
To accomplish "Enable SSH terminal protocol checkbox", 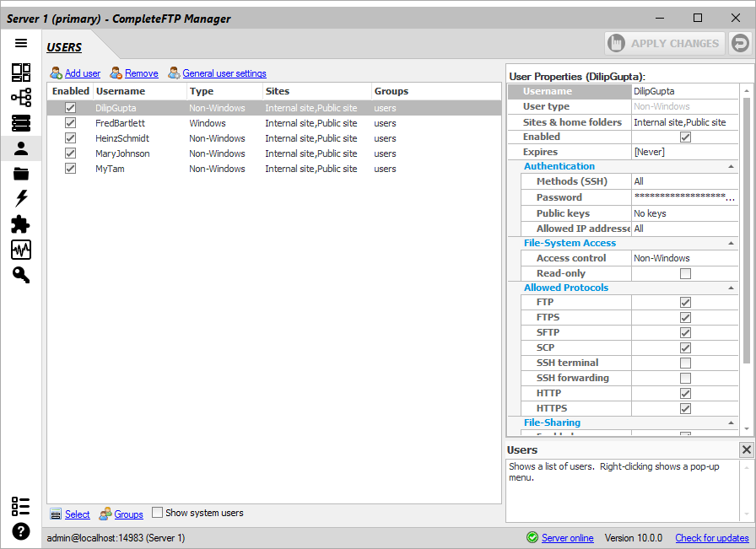I will pos(685,363).
